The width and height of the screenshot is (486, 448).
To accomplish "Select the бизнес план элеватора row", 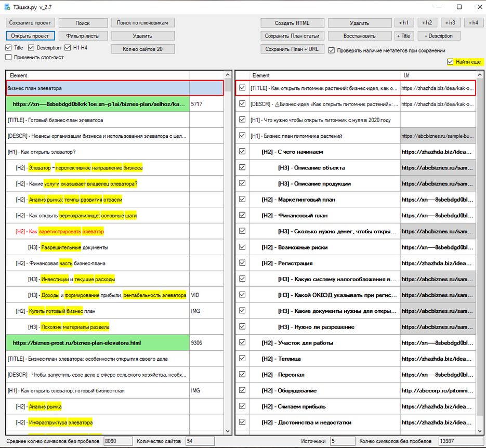I will [115, 88].
